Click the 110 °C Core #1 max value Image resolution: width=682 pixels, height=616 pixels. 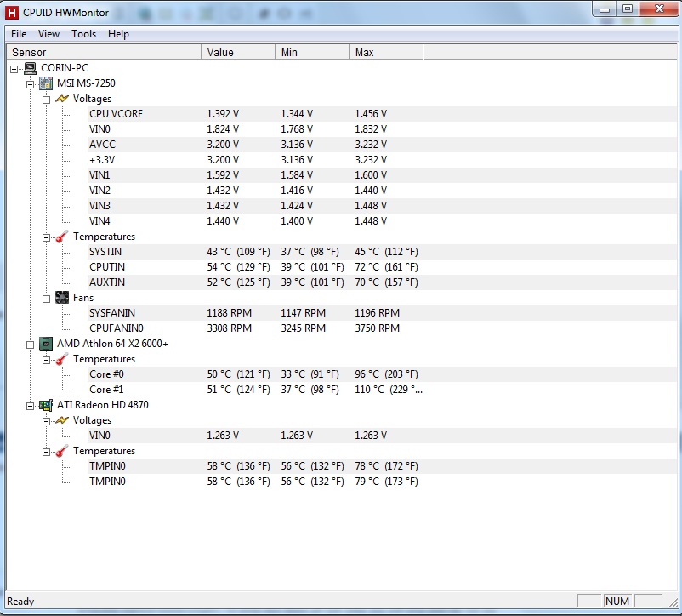389,390
